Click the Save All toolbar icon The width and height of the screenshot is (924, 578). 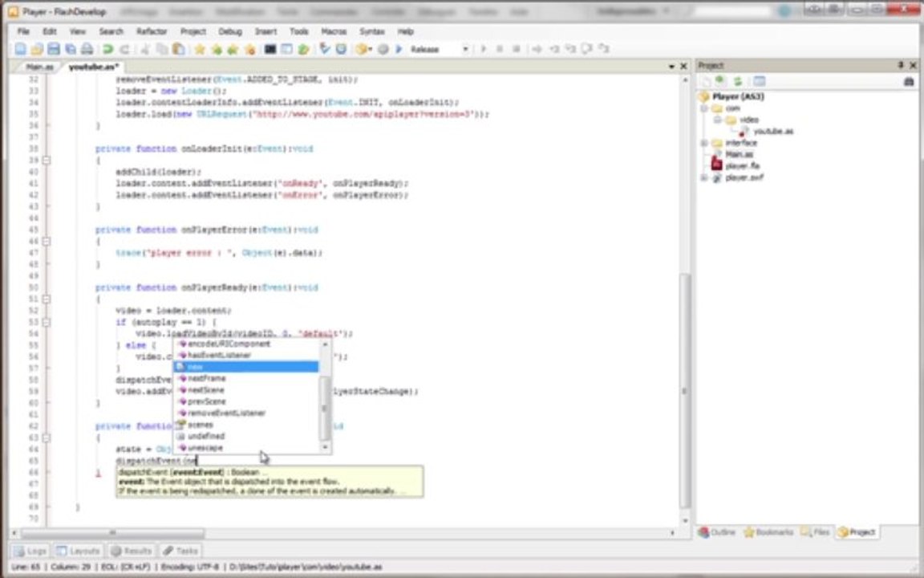pyautogui.click(x=70, y=49)
